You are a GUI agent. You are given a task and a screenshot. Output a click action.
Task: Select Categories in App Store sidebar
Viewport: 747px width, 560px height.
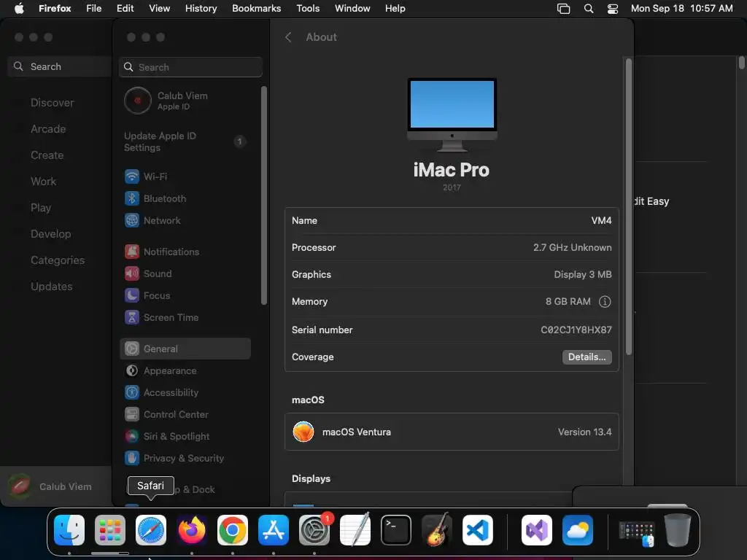(57, 260)
